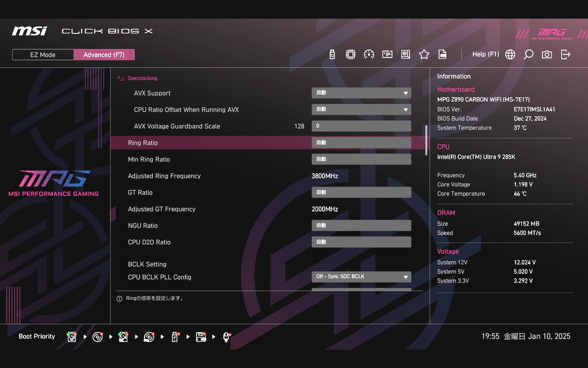Select the NGU Ratio label
Screen dimensions: 588x368
click(143, 226)
